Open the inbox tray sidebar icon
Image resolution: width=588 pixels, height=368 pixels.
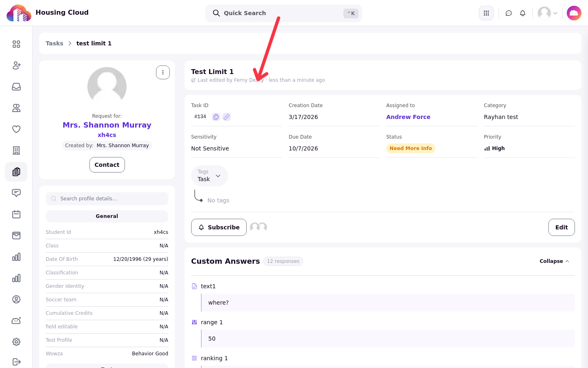(x=16, y=87)
